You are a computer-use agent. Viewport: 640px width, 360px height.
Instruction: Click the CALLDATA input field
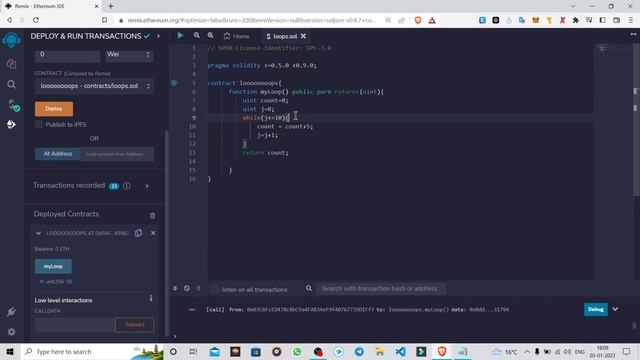tap(74, 325)
